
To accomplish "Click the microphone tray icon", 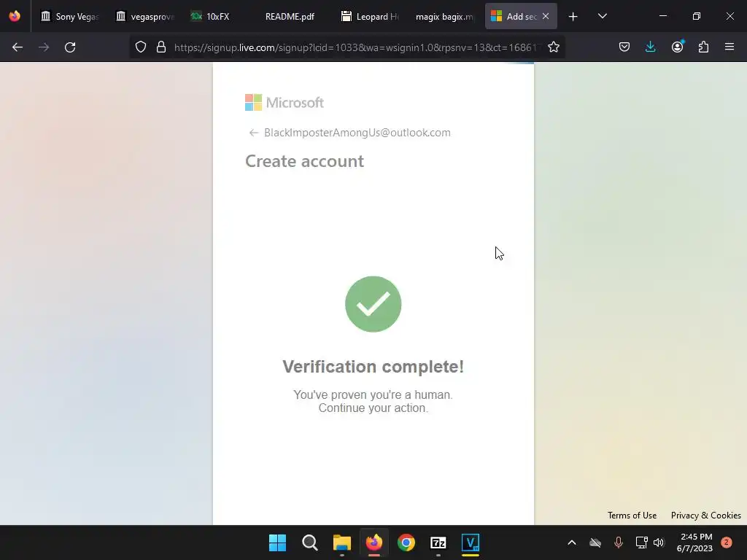I will click(x=619, y=542).
